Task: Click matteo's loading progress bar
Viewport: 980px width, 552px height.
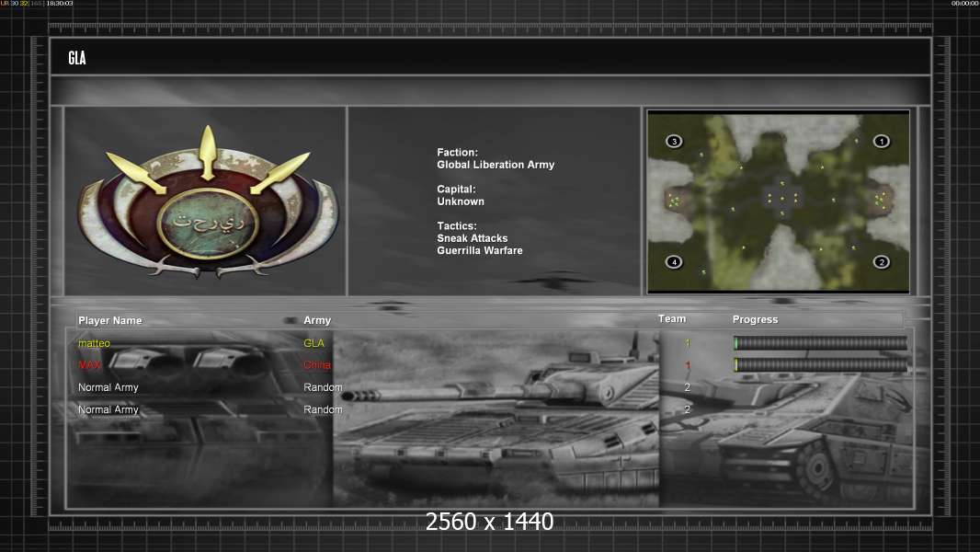Action: pyautogui.click(x=820, y=343)
